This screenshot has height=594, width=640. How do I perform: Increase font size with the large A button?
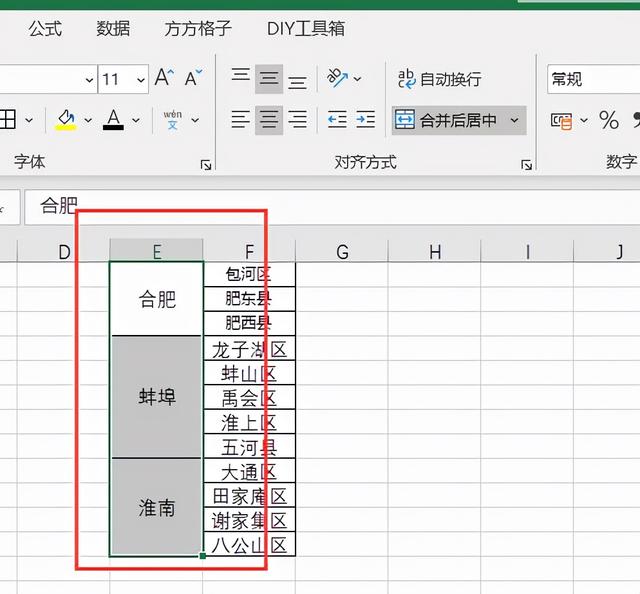pyautogui.click(x=164, y=77)
